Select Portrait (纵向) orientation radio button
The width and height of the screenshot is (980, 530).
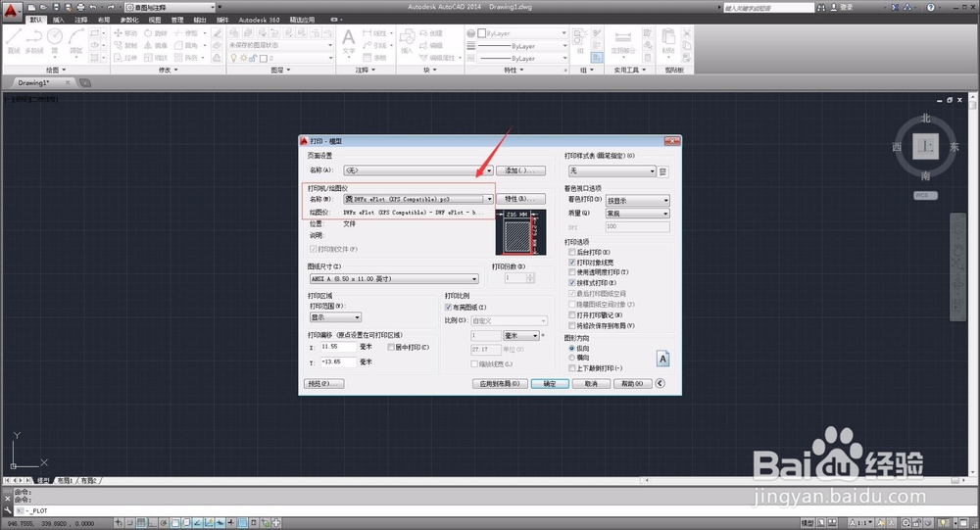[572, 348]
